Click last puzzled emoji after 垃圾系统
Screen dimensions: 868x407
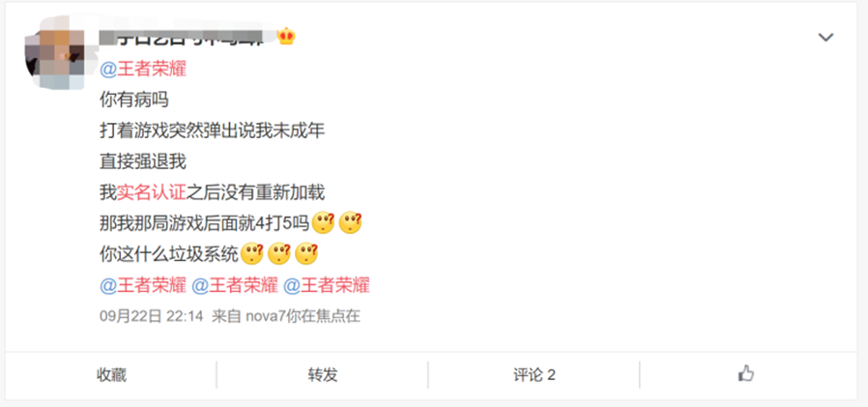point(306,254)
